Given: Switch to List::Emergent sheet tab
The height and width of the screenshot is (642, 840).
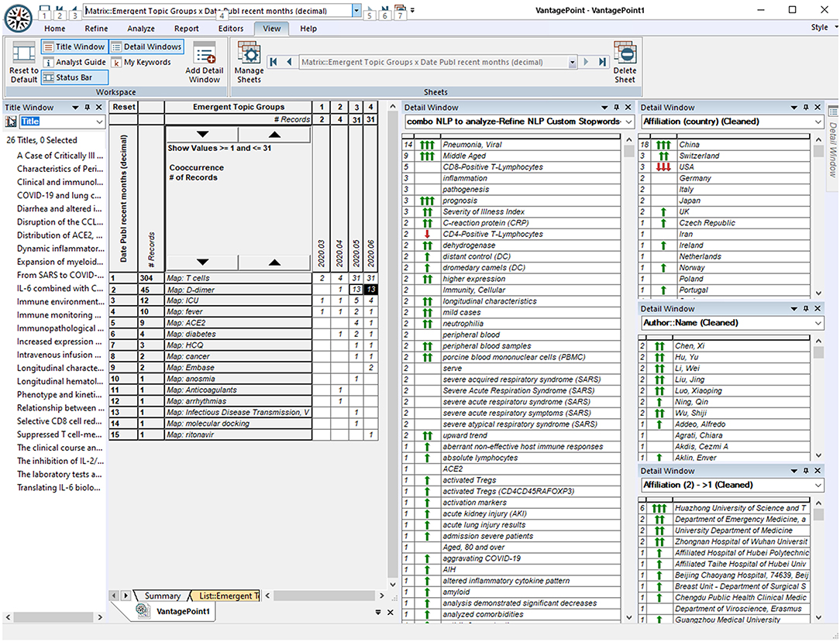Looking at the screenshot, I should (228, 596).
